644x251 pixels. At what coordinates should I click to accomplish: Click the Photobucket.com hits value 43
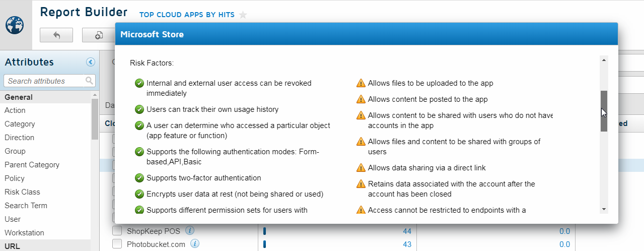point(407,244)
